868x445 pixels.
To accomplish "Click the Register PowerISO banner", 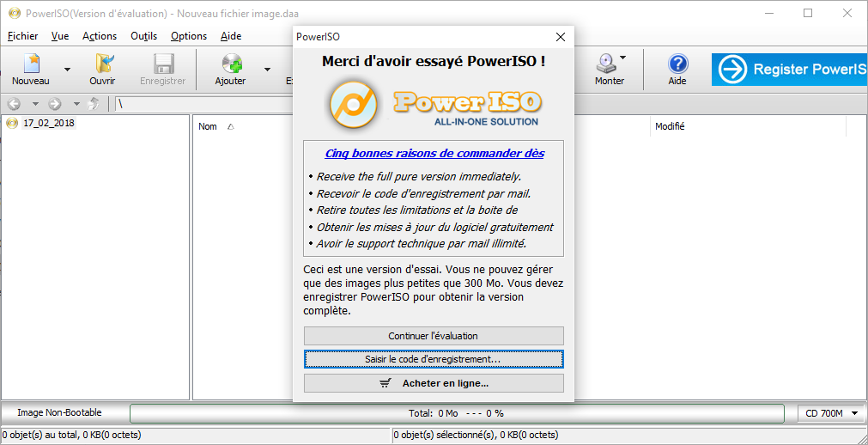I will (x=789, y=70).
